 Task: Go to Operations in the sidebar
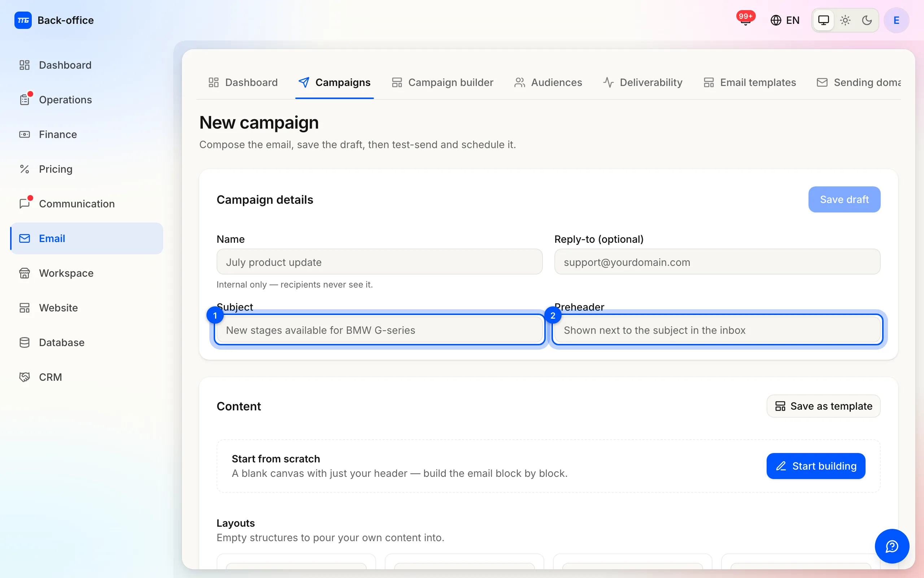[x=87, y=100]
